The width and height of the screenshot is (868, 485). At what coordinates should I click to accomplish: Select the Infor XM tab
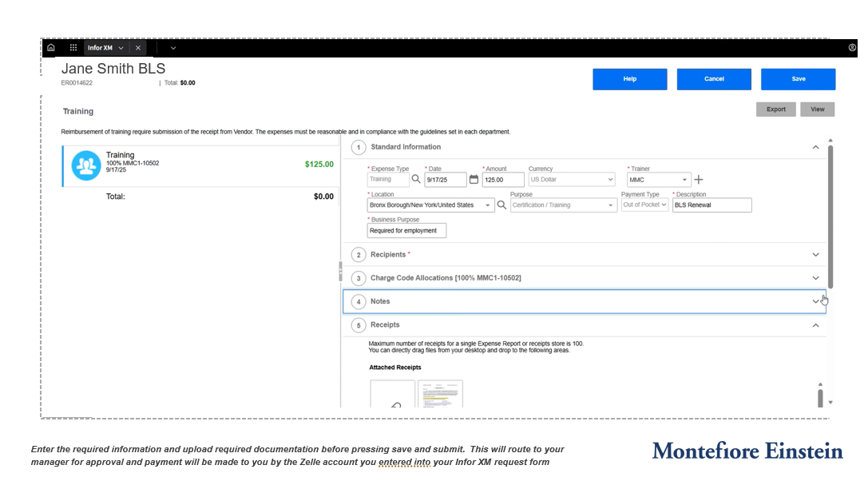coord(100,48)
